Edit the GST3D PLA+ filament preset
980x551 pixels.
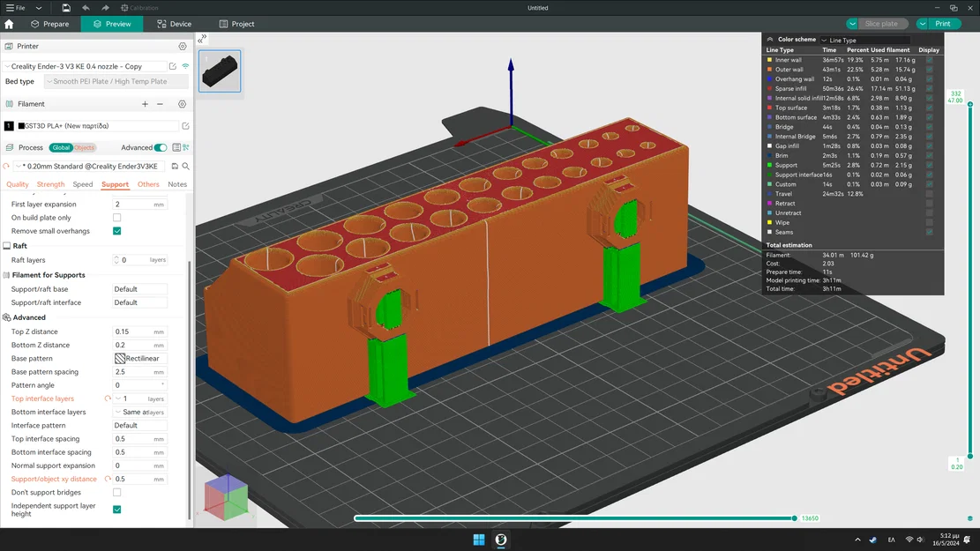click(185, 126)
